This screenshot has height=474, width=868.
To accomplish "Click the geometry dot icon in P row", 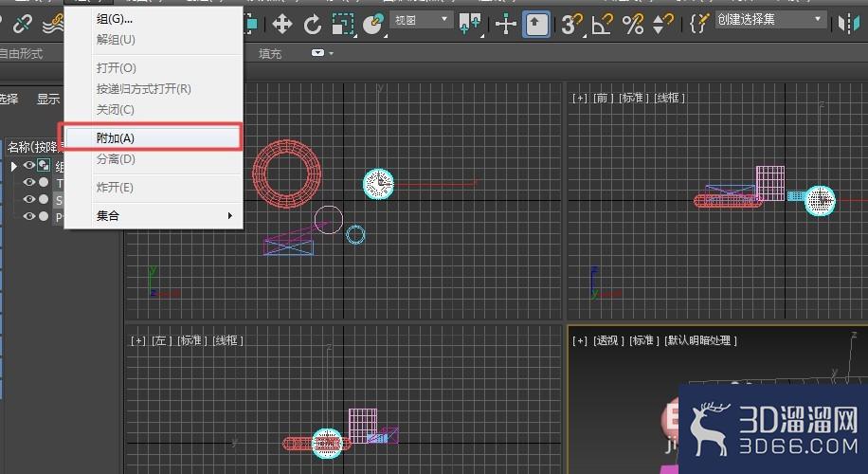I will (44, 217).
